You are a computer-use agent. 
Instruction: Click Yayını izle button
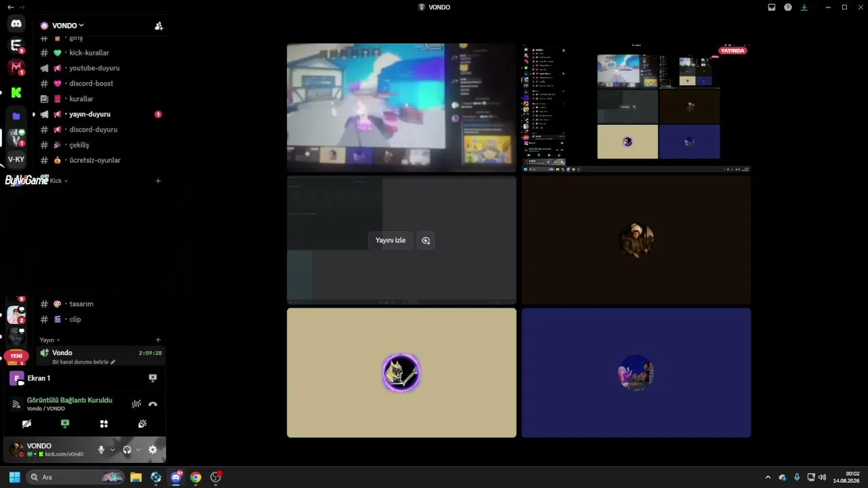(391, 241)
